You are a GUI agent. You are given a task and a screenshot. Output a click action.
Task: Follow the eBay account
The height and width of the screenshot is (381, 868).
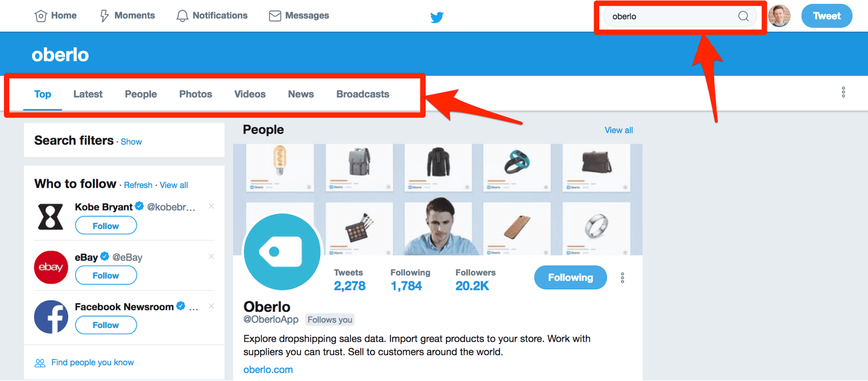click(x=106, y=275)
